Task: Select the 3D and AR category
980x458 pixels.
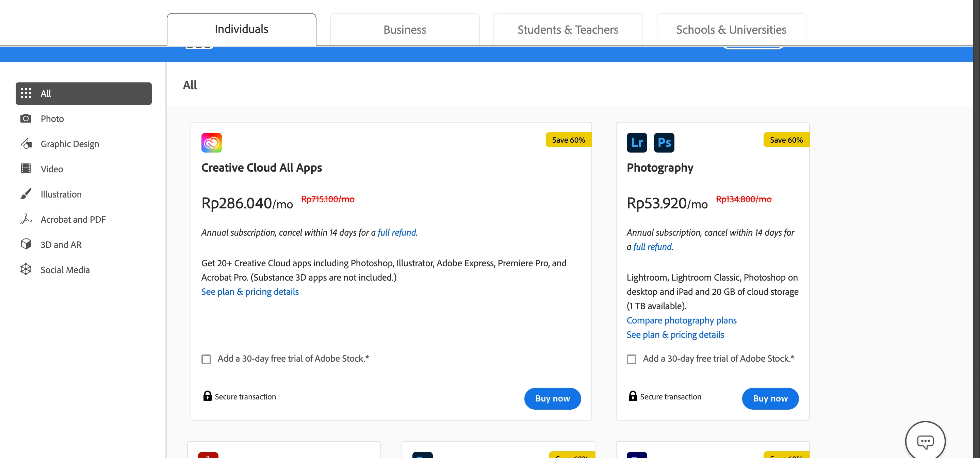Action: pyautogui.click(x=61, y=244)
